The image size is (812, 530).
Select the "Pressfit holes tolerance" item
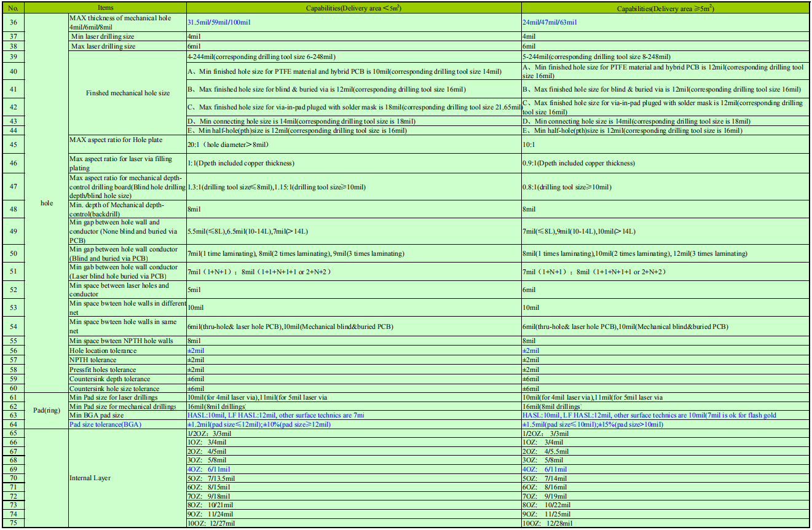(x=127, y=370)
